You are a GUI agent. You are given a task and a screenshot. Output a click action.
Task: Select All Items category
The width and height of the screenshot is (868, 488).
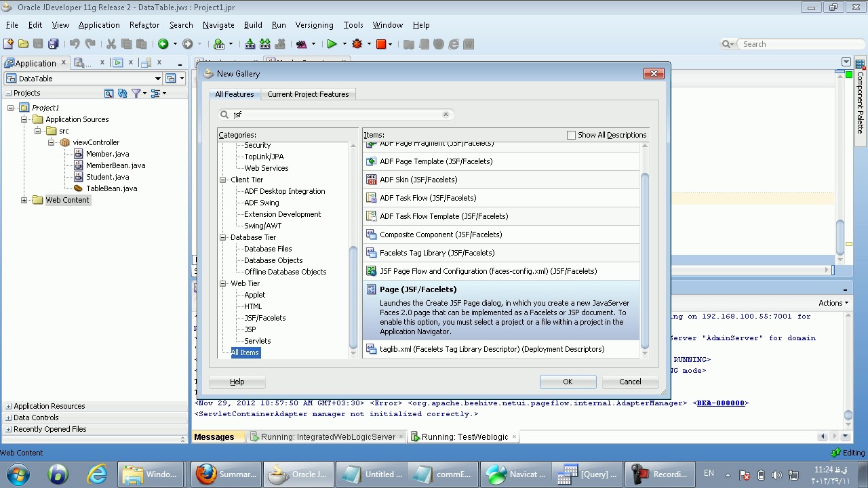click(245, 352)
